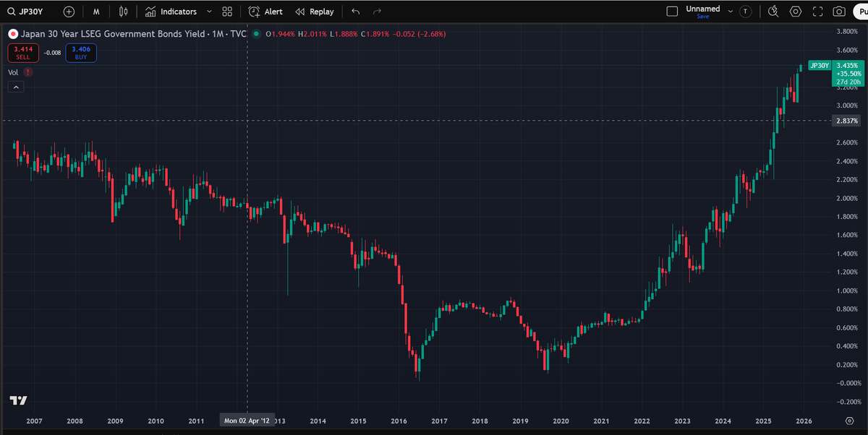The image size is (868, 435).
Task: Click the O1.944% open value
Action: [281, 33]
